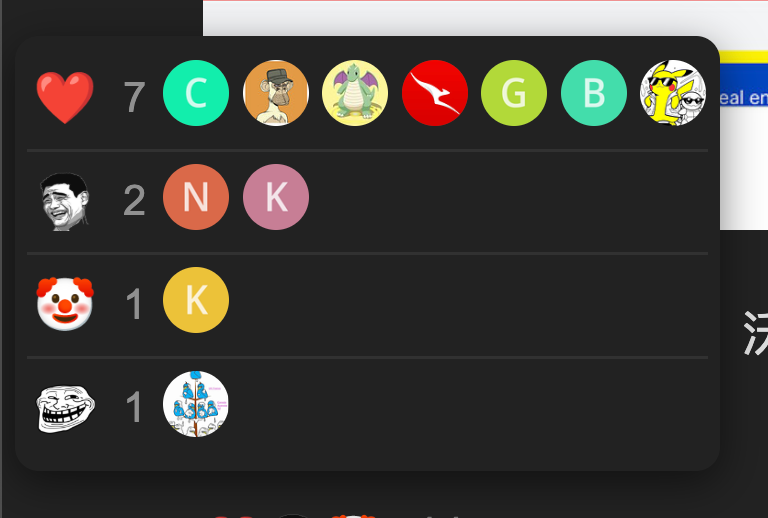Click the red heart reaction emoji
768x518 pixels.
pyautogui.click(x=65, y=96)
